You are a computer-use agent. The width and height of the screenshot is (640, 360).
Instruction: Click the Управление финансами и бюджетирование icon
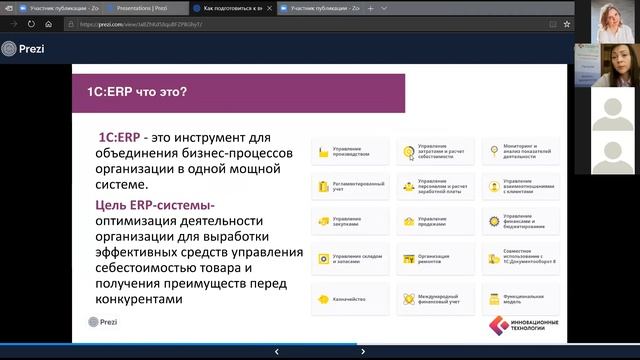[x=494, y=221]
